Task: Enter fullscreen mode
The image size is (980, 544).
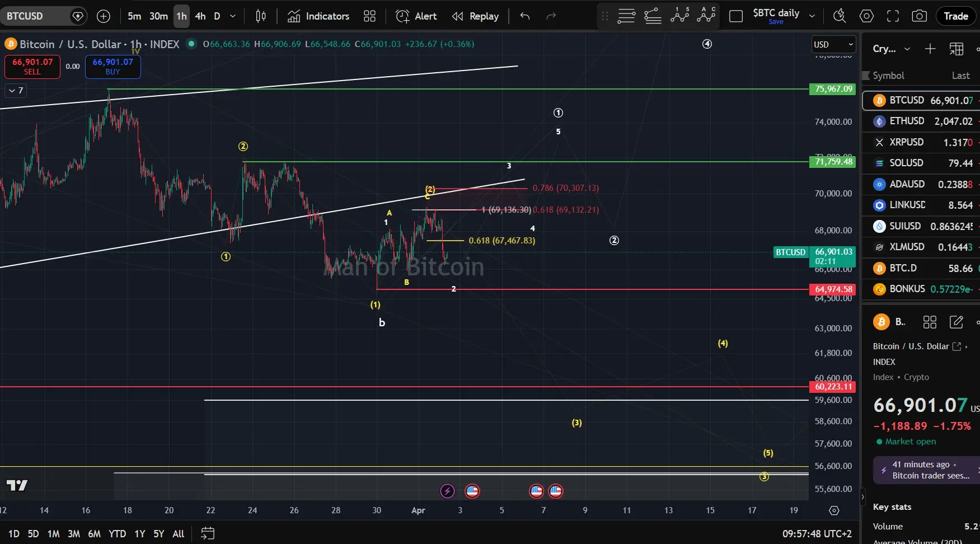Action: coord(893,16)
